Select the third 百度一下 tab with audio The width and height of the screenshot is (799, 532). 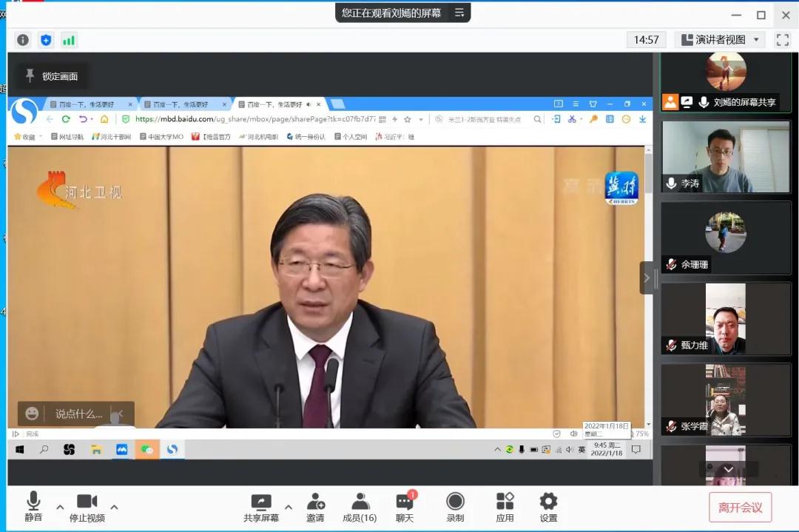point(274,104)
